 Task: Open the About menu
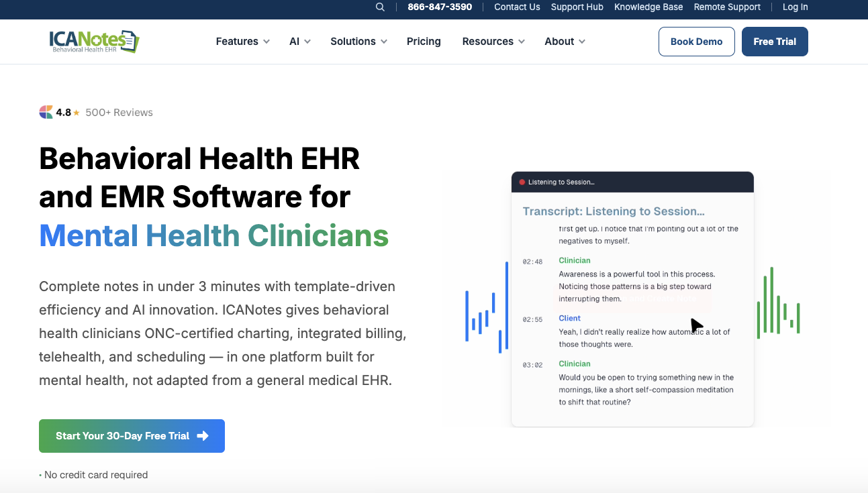(559, 42)
